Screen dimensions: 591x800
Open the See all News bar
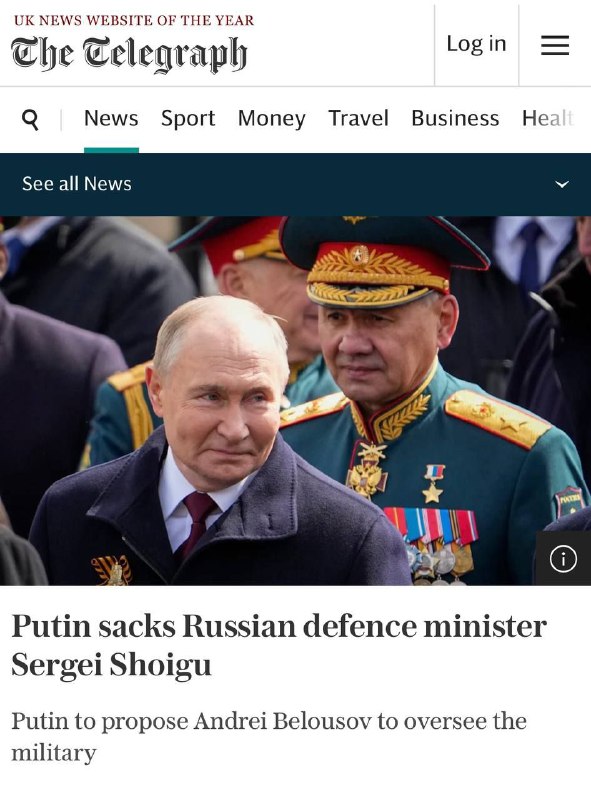pos(296,184)
